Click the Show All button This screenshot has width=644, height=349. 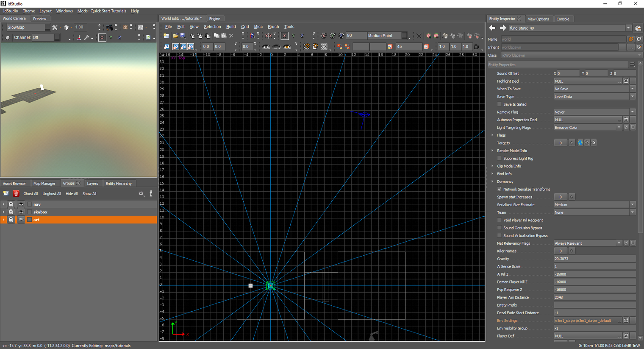click(89, 194)
